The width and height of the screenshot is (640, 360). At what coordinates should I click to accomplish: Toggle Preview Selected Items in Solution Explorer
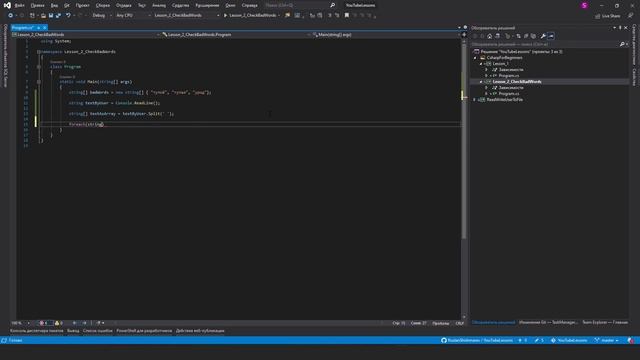coord(551,36)
